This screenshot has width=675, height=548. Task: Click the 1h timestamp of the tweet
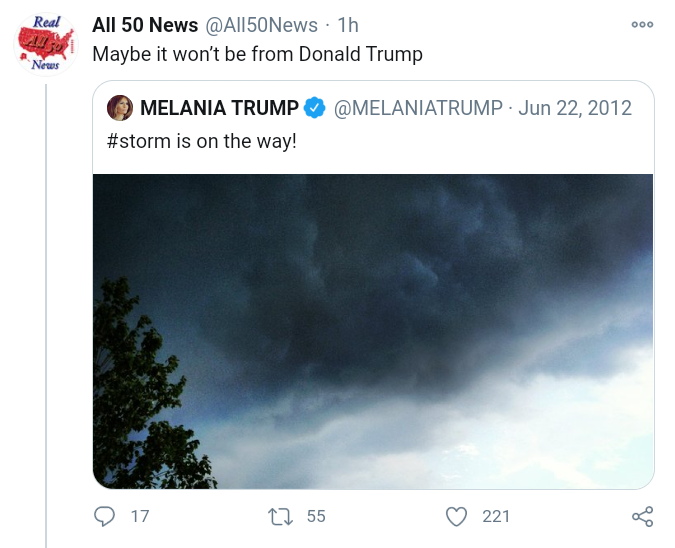[x=349, y=25]
